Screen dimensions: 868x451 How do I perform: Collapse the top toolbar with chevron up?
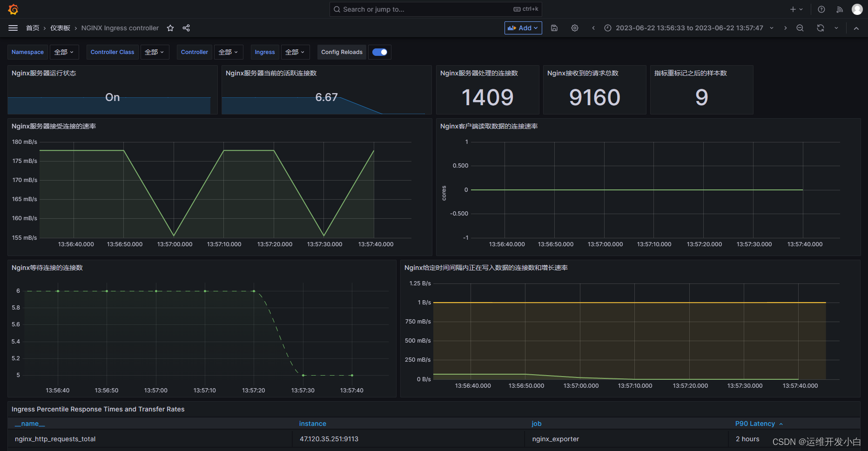(x=856, y=28)
